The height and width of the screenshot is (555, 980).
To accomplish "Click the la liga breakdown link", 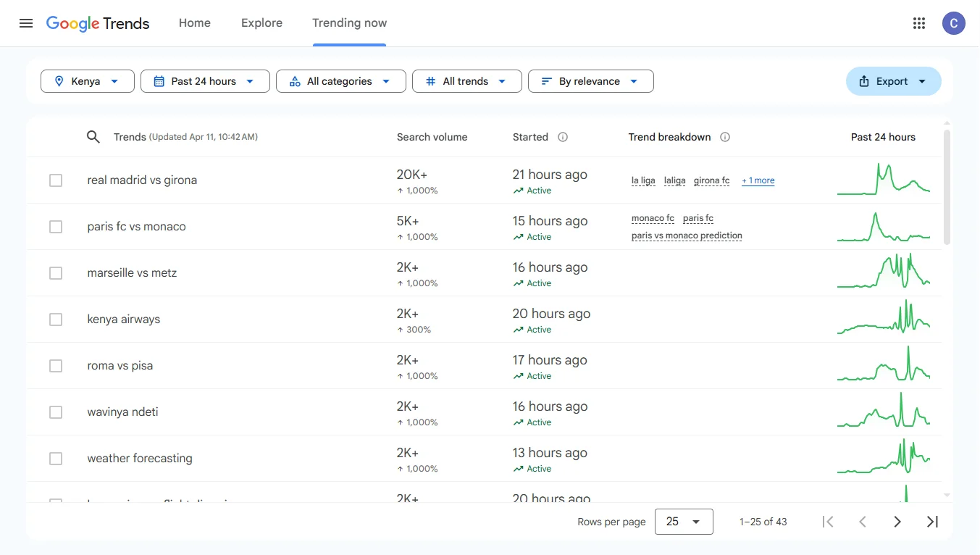I will (x=643, y=180).
